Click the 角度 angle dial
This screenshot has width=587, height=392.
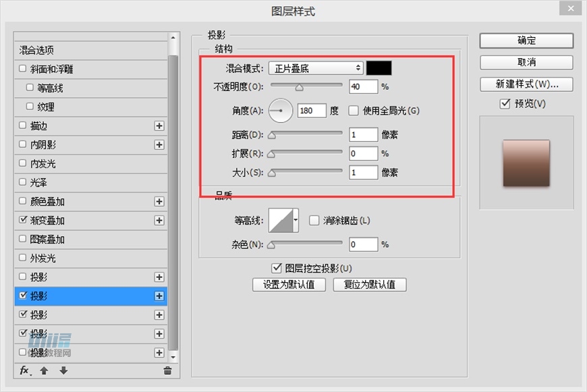coord(281,111)
